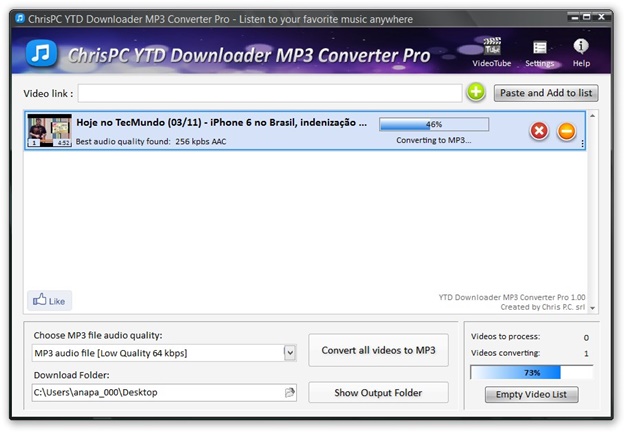Focus the Video link input field

pos(270,93)
